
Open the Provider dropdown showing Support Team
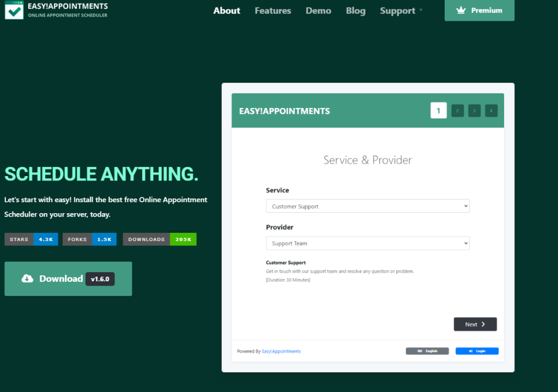[x=368, y=243]
